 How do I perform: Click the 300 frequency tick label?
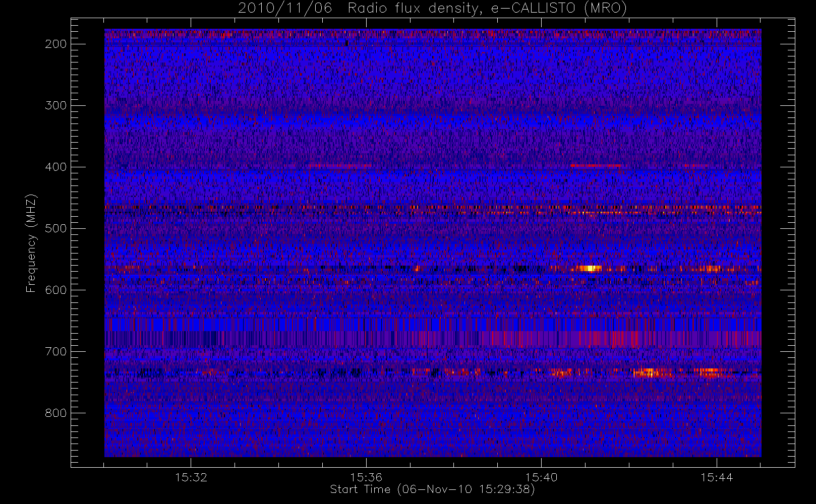tap(56, 105)
